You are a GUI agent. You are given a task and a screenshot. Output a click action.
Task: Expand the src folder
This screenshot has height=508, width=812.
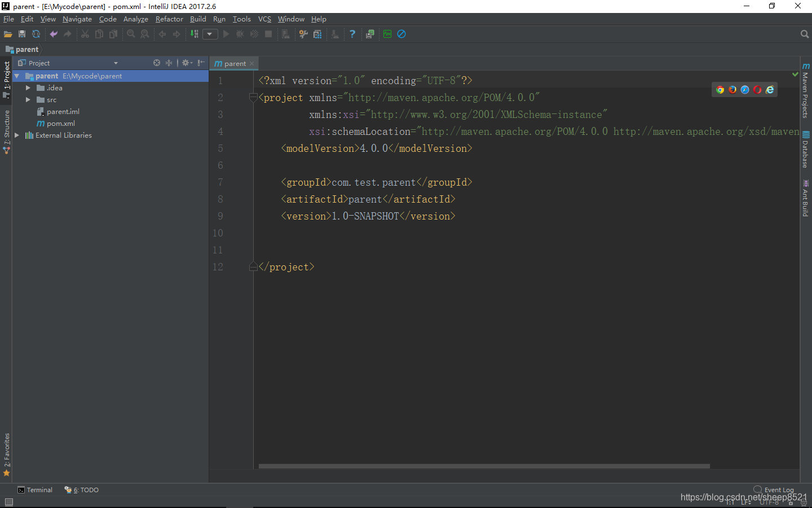pyautogui.click(x=28, y=99)
